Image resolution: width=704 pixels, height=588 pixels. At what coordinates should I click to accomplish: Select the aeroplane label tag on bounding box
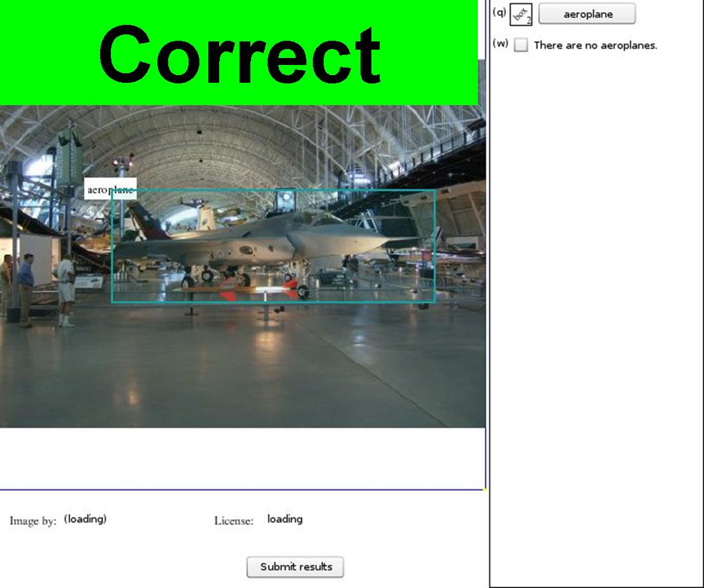110,189
